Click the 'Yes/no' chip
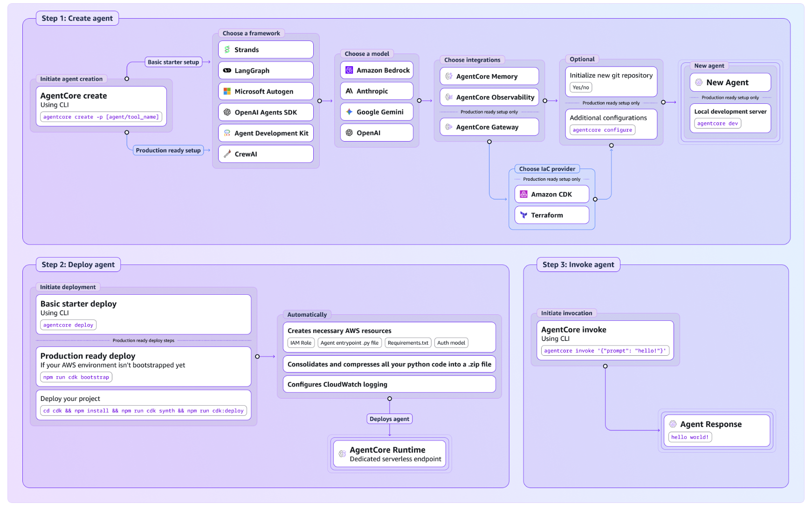The height and width of the screenshot is (509, 812). click(581, 88)
